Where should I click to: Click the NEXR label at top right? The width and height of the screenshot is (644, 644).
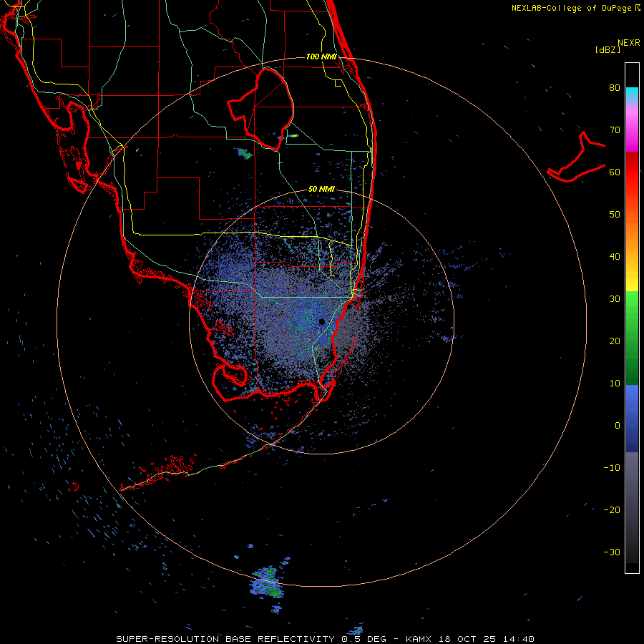click(x=629, y=43)
